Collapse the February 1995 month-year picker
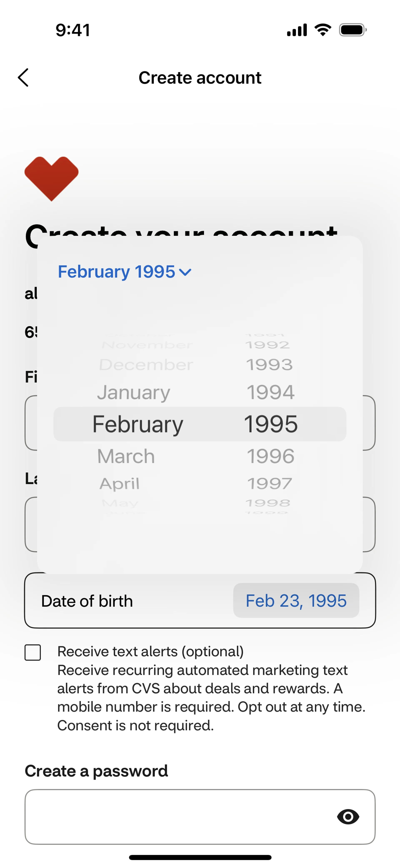 [116, 272]
